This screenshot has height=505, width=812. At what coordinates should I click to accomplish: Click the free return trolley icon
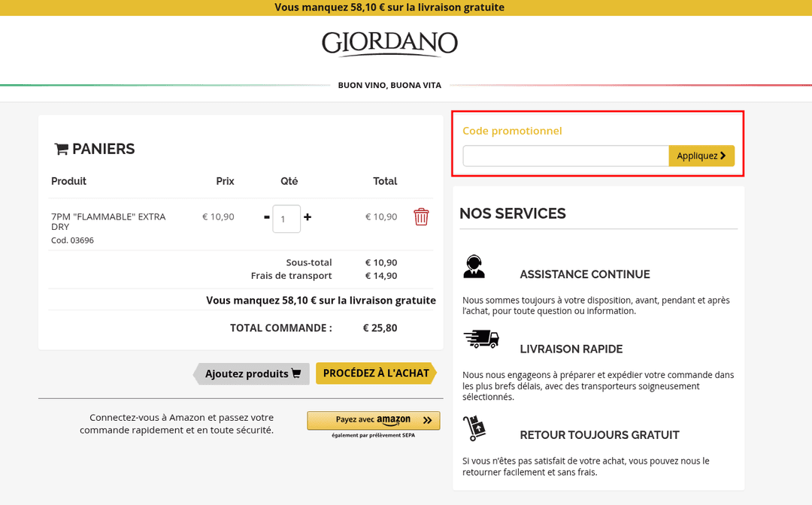[x=474, y=428]
